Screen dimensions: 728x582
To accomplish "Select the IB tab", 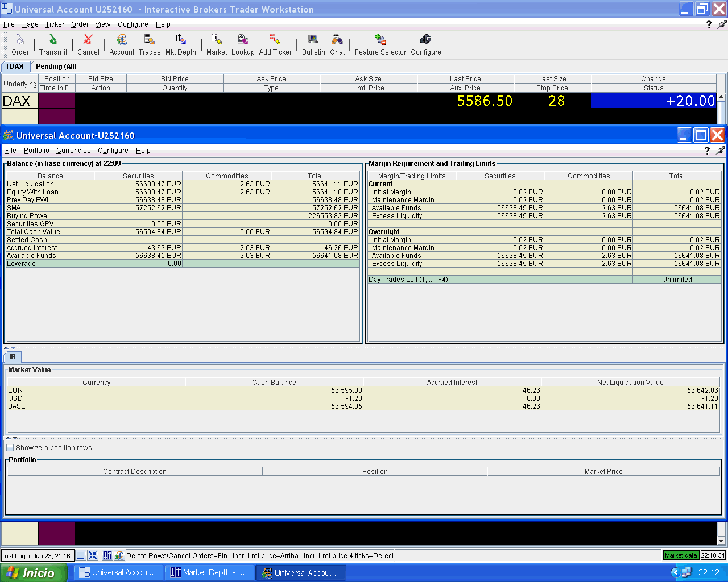I will click(13, 357).
